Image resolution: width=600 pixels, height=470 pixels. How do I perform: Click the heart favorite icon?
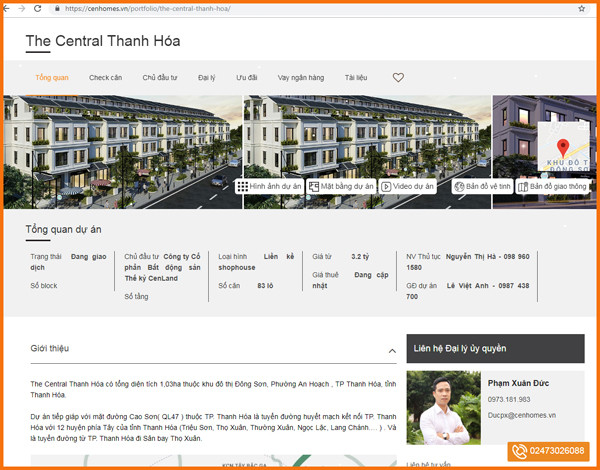[398, 77]
